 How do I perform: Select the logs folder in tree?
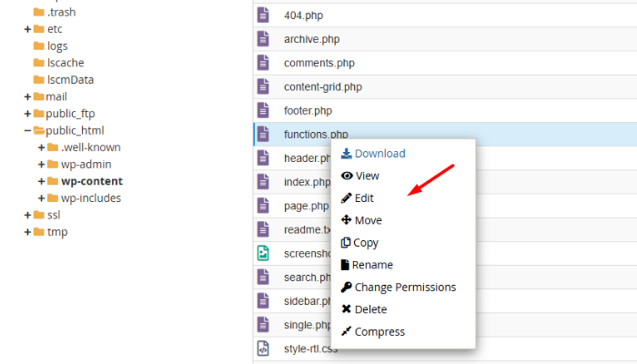click(57, 46)
